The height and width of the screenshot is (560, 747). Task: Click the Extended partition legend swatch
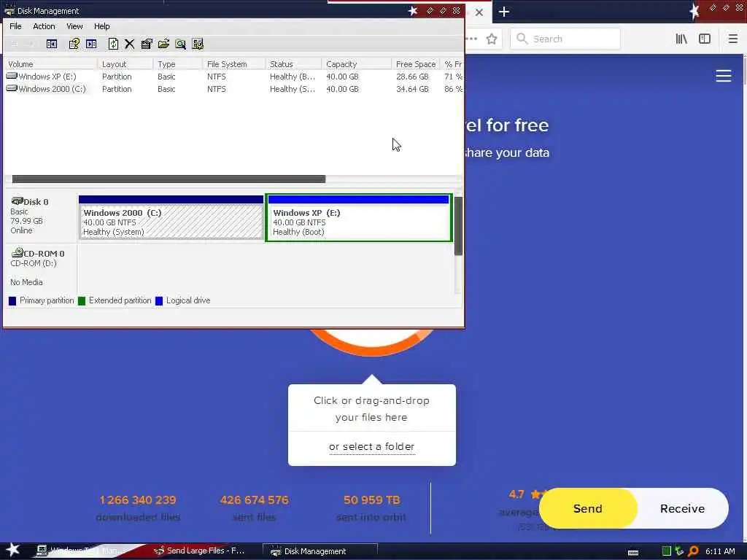pyautogui.click(x=82, y=300)
